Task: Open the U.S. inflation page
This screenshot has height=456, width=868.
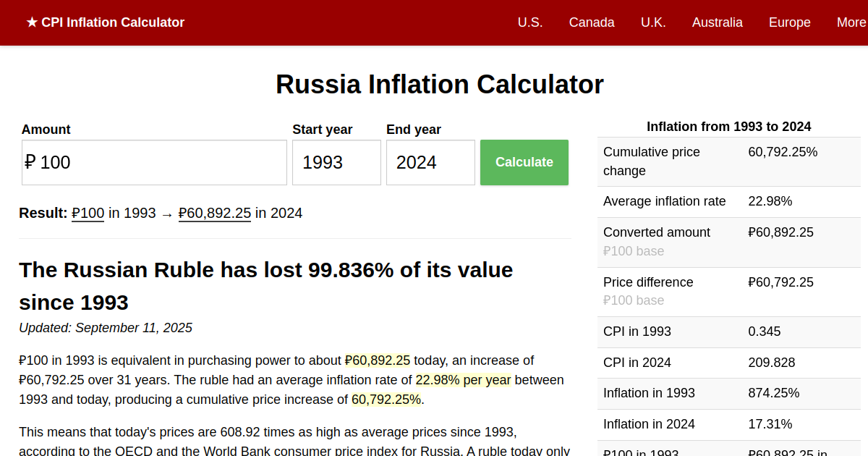Action: (x=530, y=22)
